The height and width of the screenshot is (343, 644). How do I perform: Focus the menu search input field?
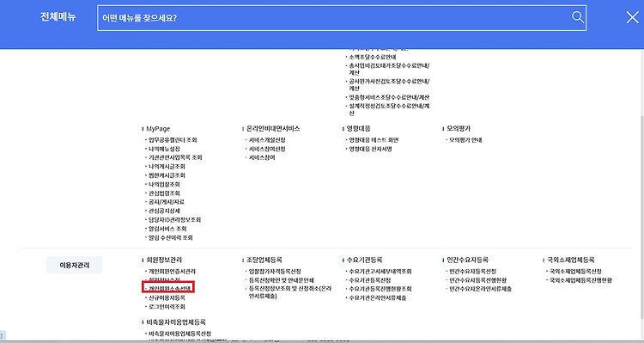(x=342, y=18)
